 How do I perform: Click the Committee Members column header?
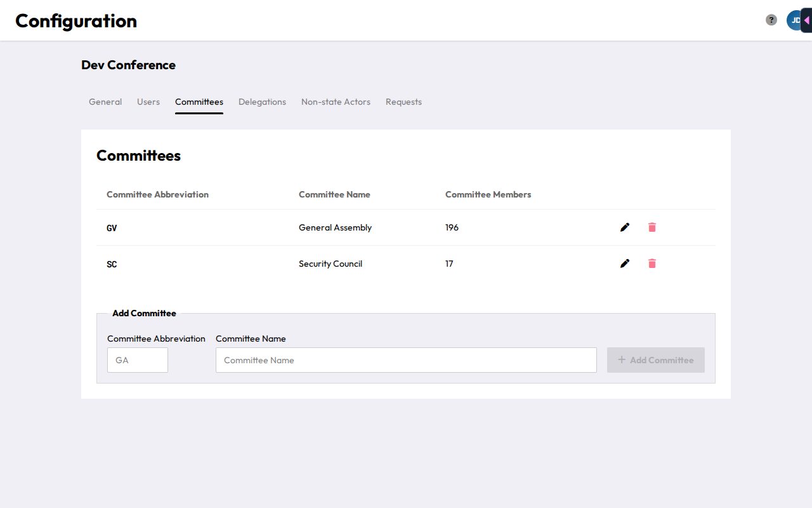coord(488,194)
